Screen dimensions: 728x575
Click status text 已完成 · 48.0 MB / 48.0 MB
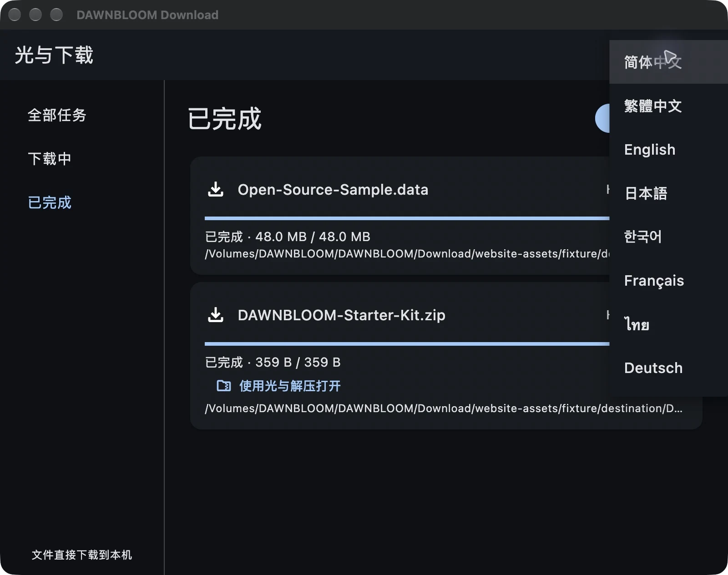(288, 237)
